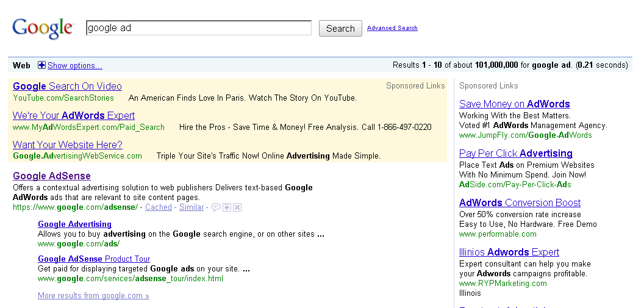Click www.JumpFly.com/Google-AdWords URL text
Image resolution: width=644 pixels, height=308 pixels.
coord(525,135)
